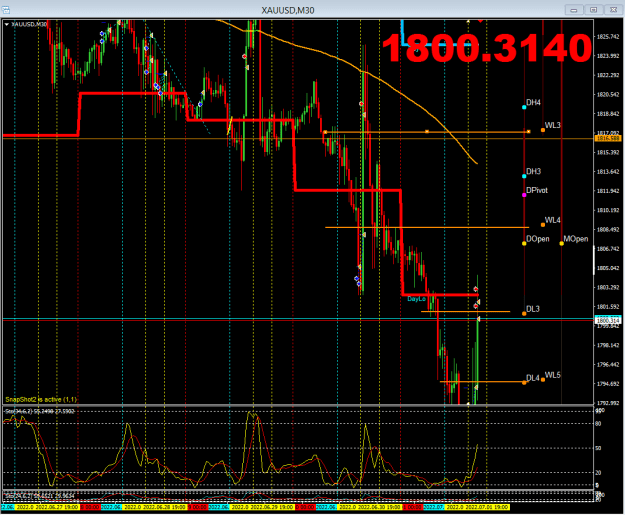Click the Sto(34,6,2) indicator label

tap(39, 411)
